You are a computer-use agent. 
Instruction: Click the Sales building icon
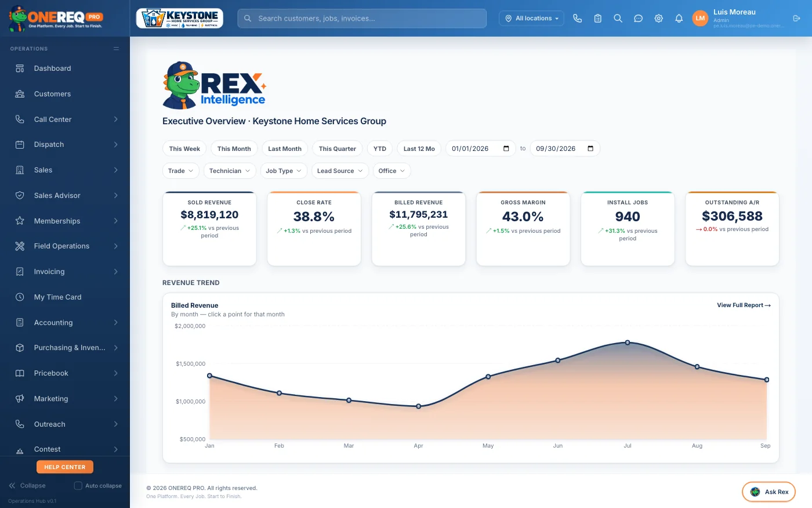click(20, 170)
